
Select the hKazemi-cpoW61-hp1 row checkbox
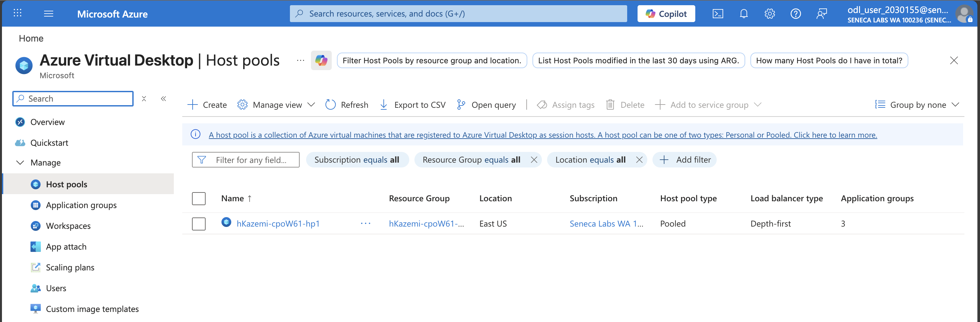pyautogui.click(x=198, y=224)
